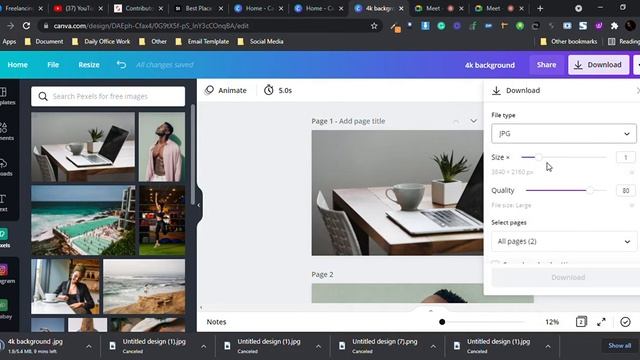
Task: Click the Download arrow icon in header
Action: (578, 65)
